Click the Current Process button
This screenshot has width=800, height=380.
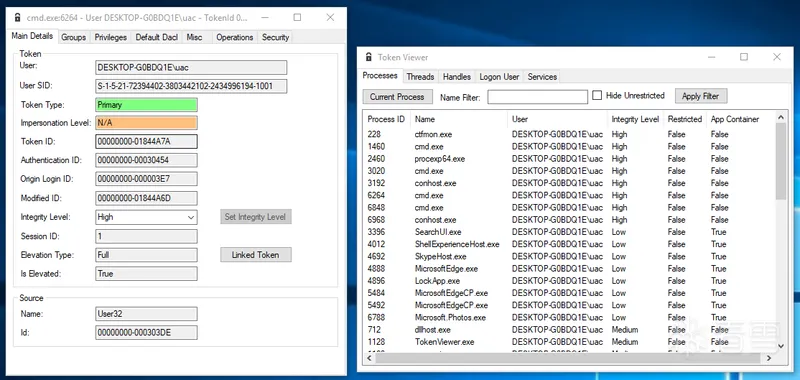[397, 96]
